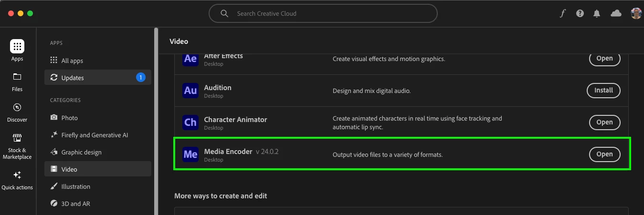Open Media Encoder with its Open button
The image size is (644, 215).
pos(604,154)
